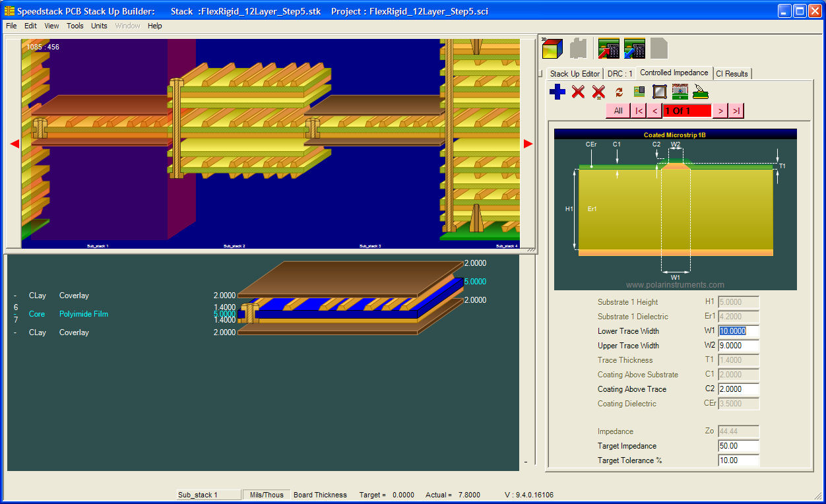Screen dimensions: 826x504
Task: Go to next structure with > button
Action: [720, 111]
